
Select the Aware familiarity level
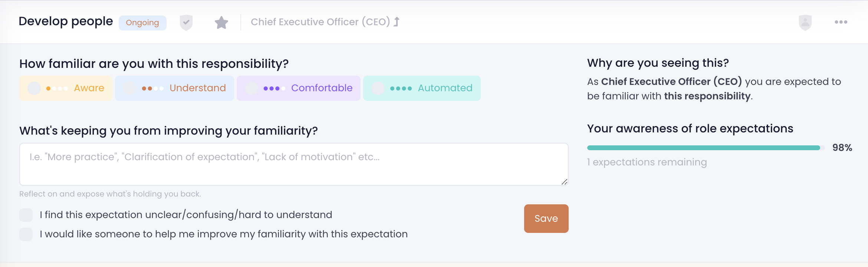click(66, 88)
